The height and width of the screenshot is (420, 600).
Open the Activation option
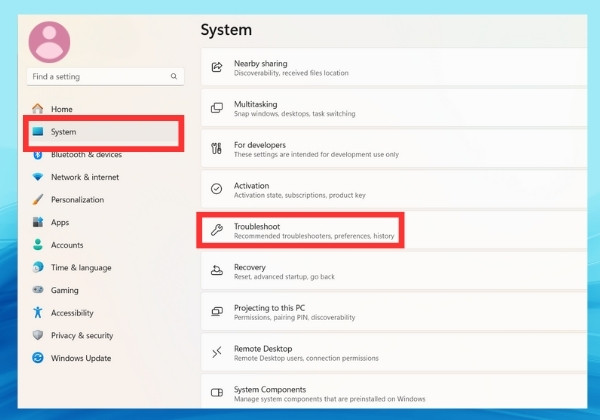coord(394,189)
